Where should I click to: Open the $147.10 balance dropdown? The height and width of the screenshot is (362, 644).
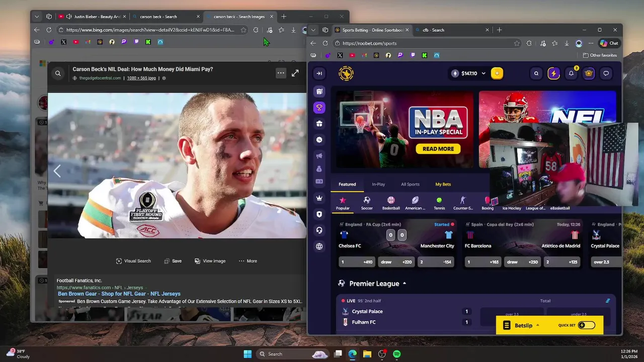pos(469,73)
